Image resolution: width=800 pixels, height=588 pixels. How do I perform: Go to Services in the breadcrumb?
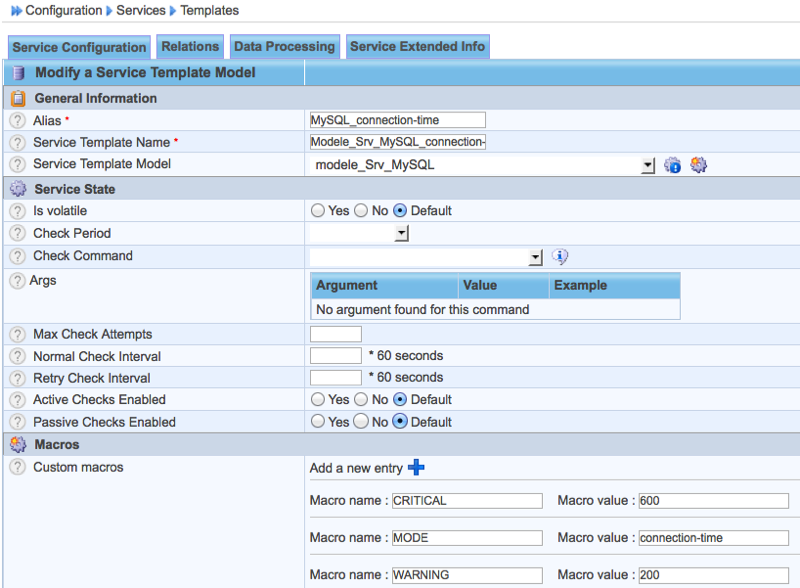coord(141,11)
